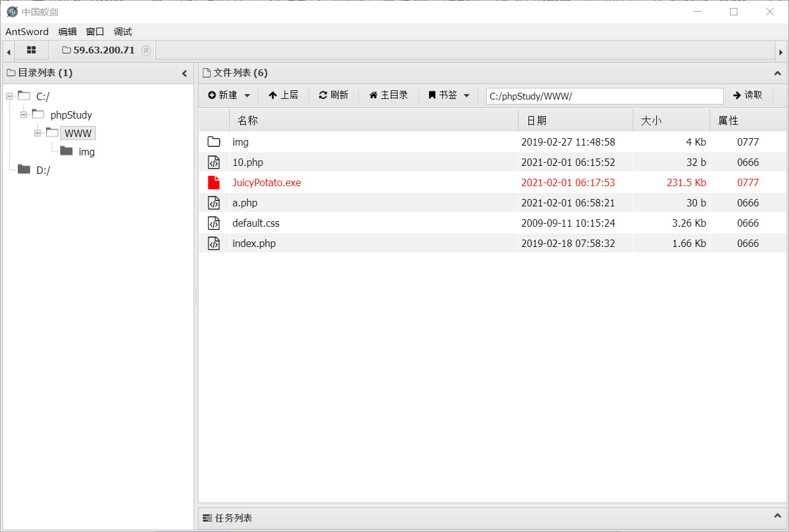Sort files by the 日期 column header
This screenshot has height=532, width=789.
576,120
